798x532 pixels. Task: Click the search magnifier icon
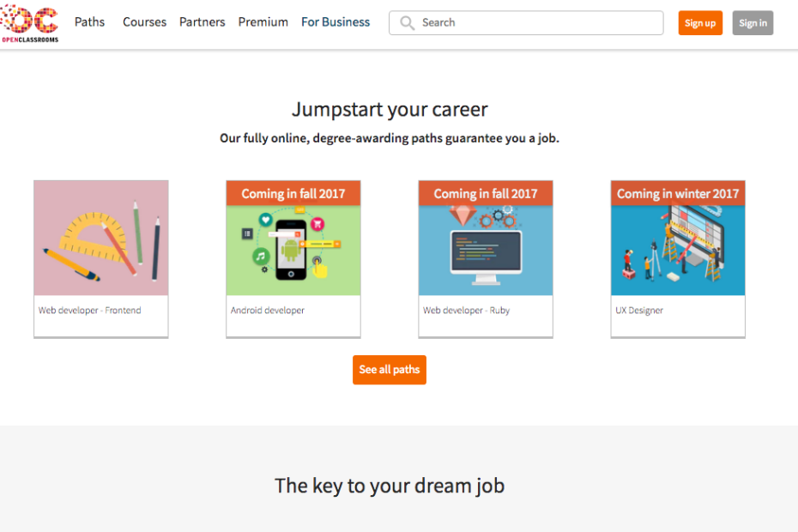[x=407, y=23]
